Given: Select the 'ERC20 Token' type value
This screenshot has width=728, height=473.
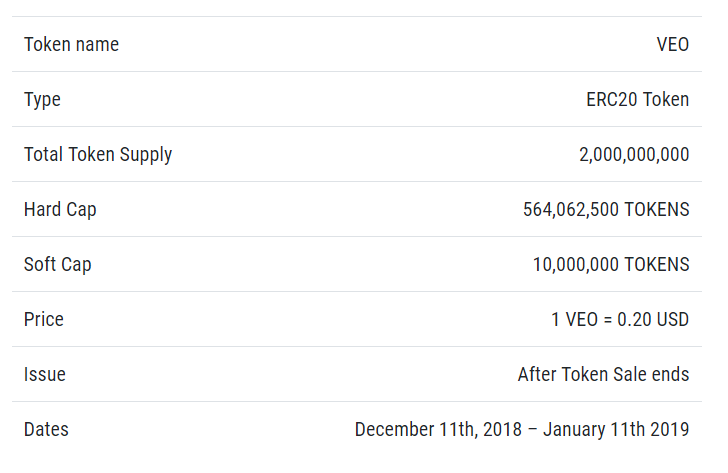Looking at the screenshot, I should 637,100.
